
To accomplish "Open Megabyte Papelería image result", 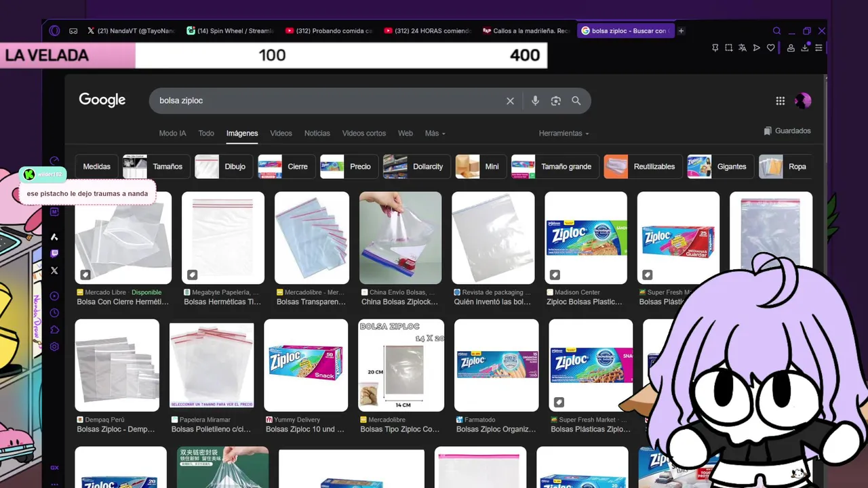I will pos(223,238).
